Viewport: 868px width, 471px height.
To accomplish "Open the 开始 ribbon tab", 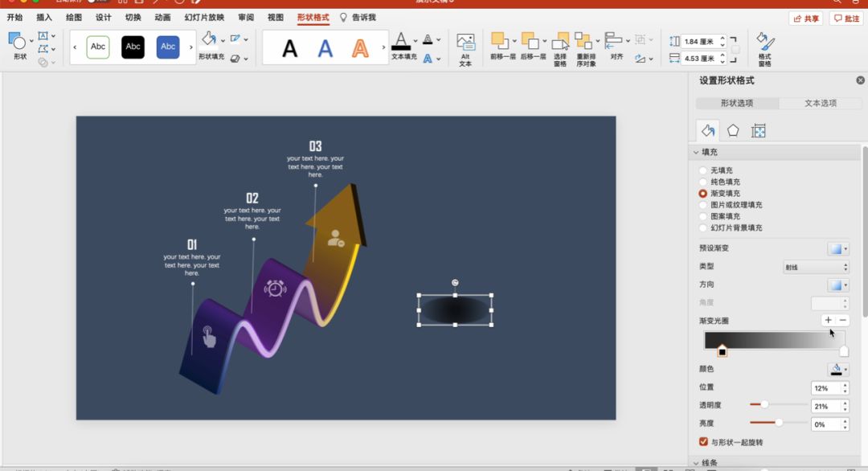I will coord(15,17).
